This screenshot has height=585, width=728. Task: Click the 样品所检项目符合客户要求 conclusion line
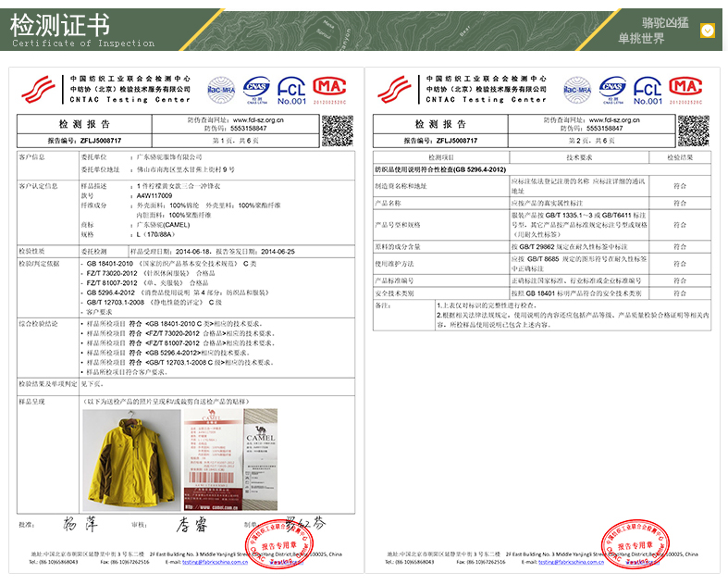coord(127,372)
